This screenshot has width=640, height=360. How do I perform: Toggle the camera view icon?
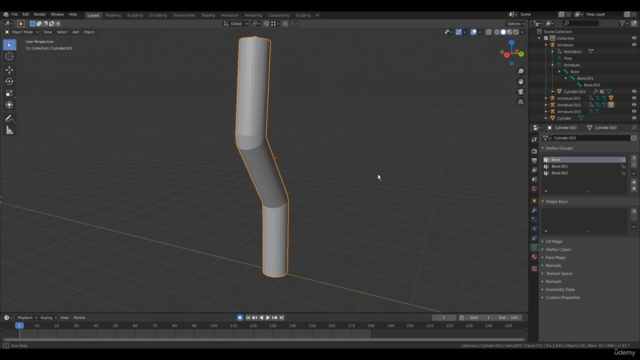[x=521, y=92]
